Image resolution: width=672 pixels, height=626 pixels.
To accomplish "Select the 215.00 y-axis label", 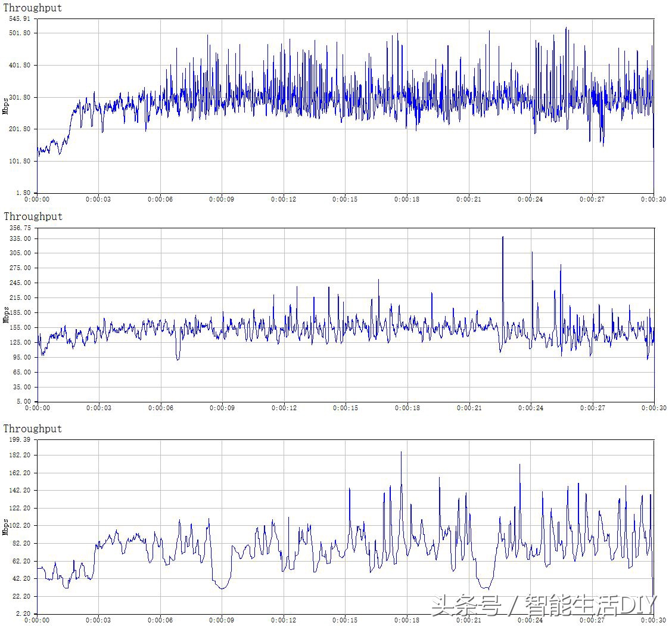I will coord(21,297).
